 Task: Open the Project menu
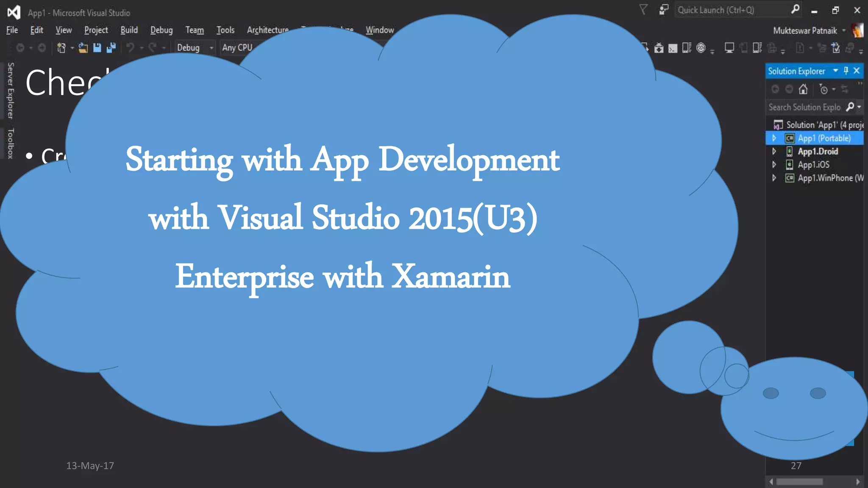pyautogui.click(x=96, y=30)
